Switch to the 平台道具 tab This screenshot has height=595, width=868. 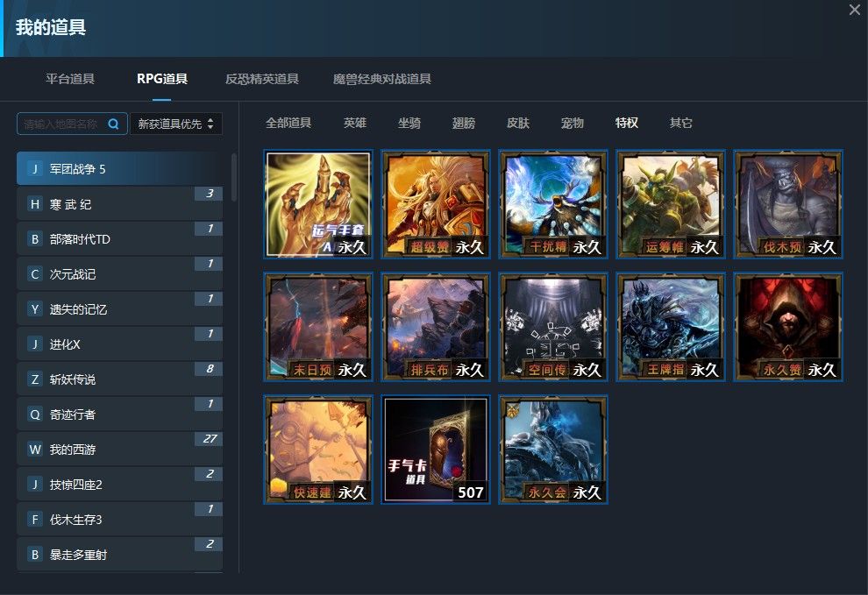click(70, 79)
